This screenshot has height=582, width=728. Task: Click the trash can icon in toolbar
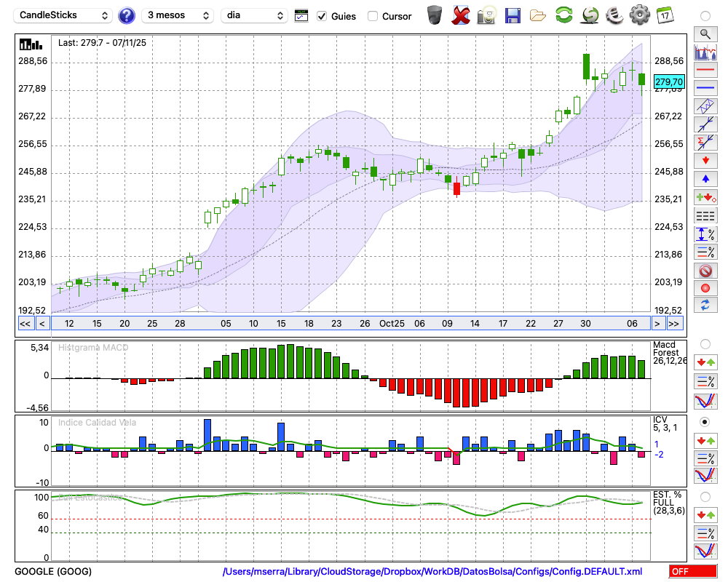pos(435,15)
